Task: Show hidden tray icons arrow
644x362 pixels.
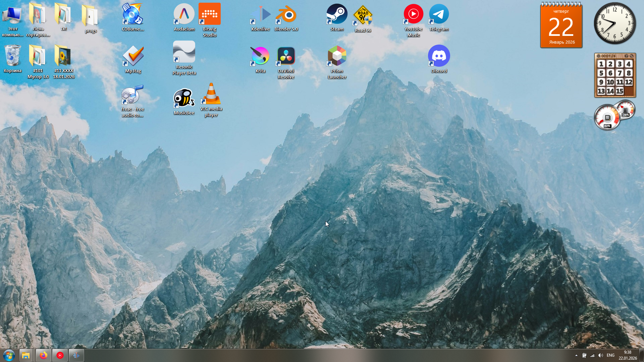Action: pyautogui.click(x=576, y=355)
